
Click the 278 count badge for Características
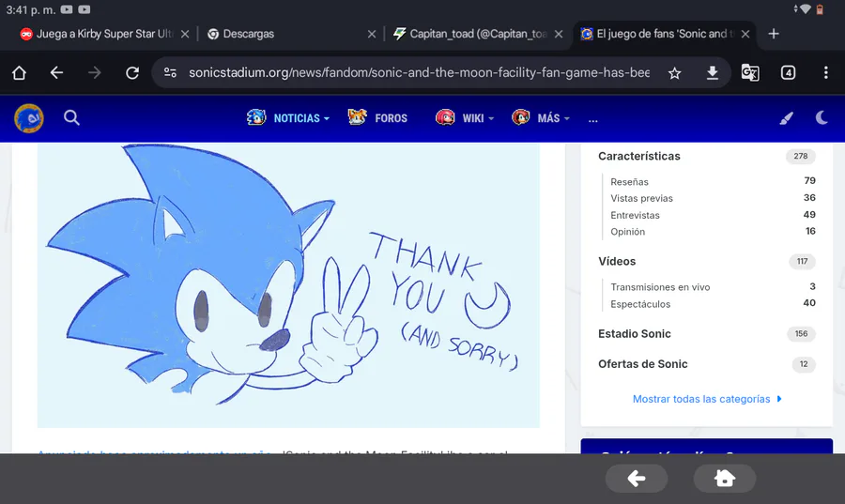coord(800,156)
